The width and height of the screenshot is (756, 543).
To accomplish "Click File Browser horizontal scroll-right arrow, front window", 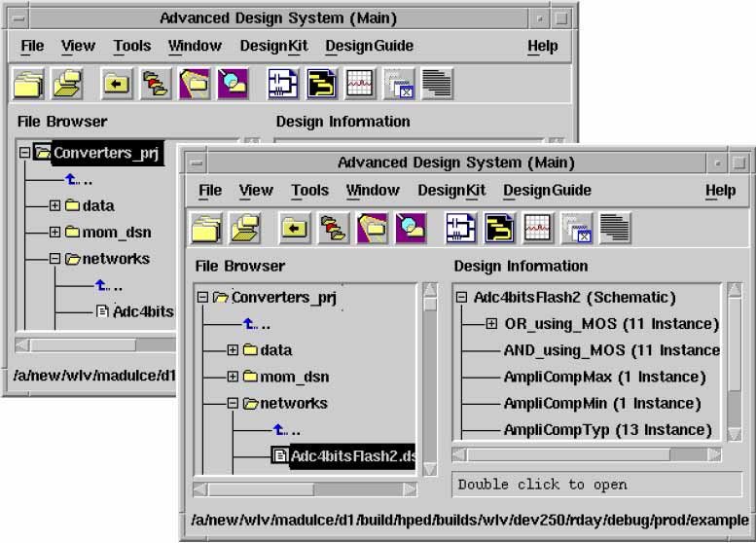I will point(410,489).
